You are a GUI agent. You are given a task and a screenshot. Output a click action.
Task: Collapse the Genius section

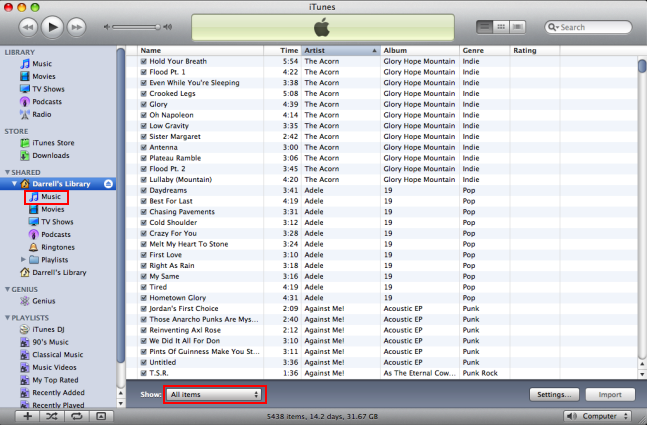pyautogui.click(x=7, y=289)
